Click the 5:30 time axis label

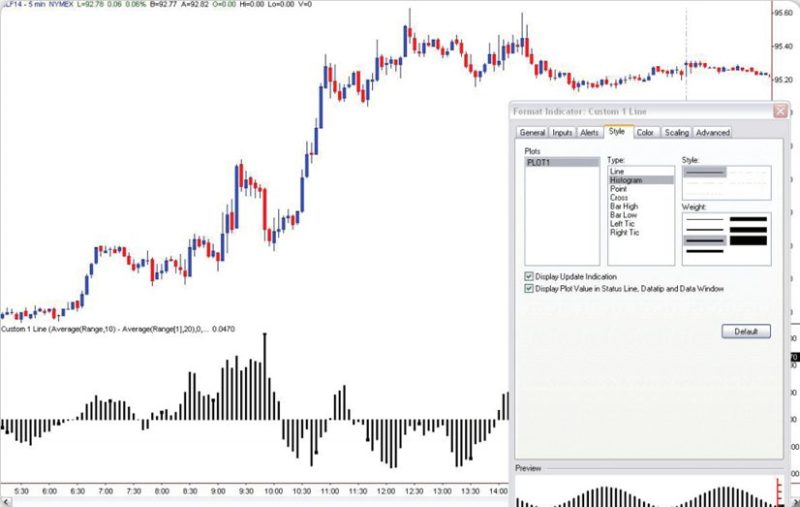point(21,491)
